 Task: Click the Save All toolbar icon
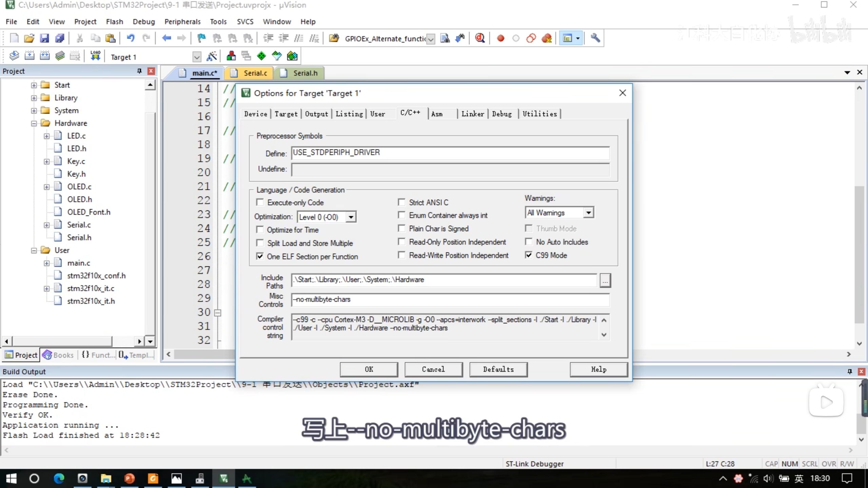click(x=60, y=38)
